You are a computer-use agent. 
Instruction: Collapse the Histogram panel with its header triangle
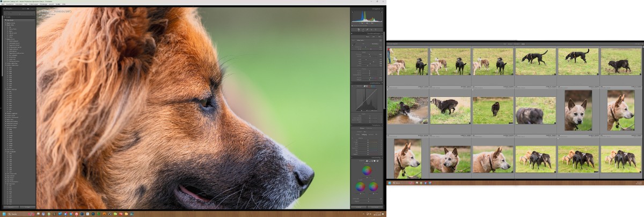pyautogui.click(x=382, y=9)
